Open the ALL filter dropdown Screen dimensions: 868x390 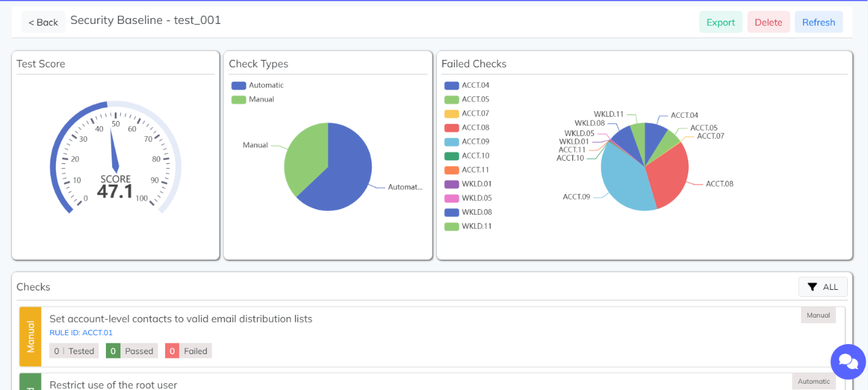click(823, 287)
